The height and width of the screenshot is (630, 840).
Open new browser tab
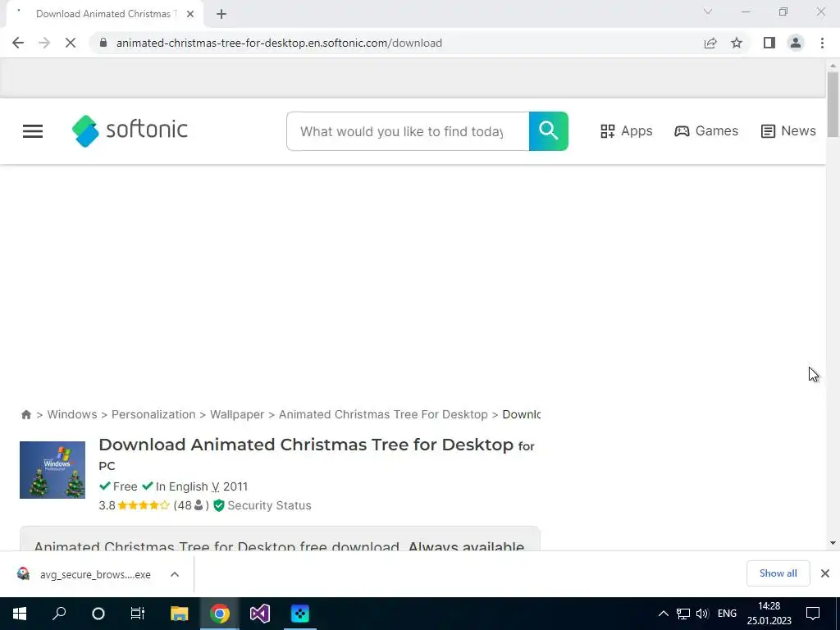click(221, 14)
